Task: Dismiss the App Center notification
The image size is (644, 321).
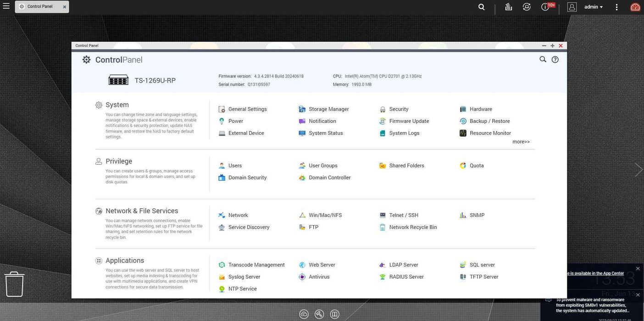Action: pyautogui.click(x=638, y=268)
